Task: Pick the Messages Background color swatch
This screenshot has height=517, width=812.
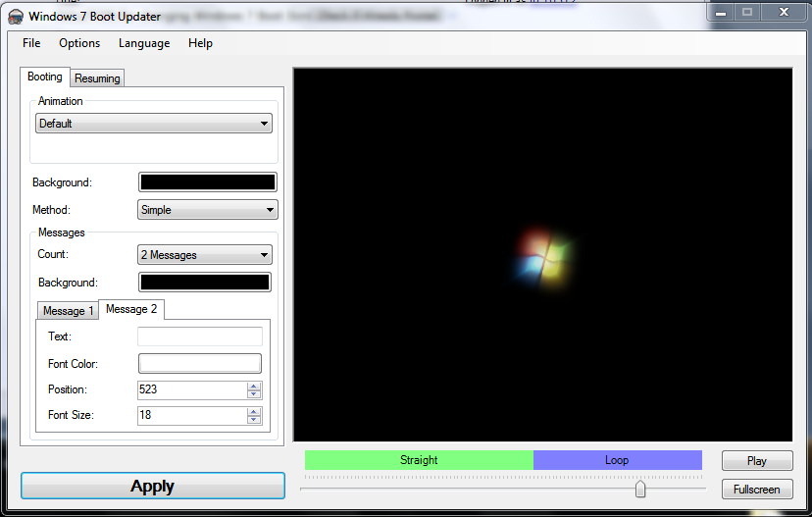Action: coord(205,283)
